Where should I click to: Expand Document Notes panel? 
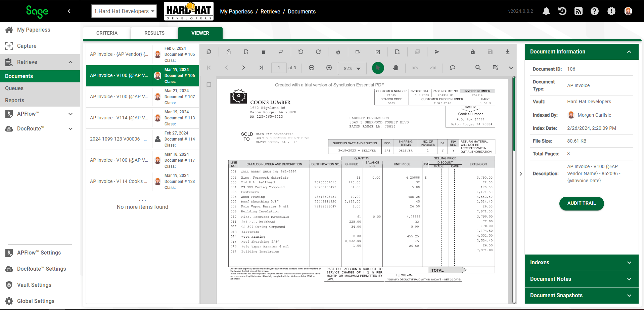click(x=582, y=279)
